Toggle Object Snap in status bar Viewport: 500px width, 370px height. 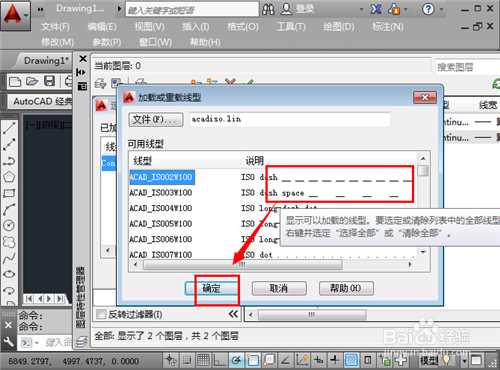(253, 360)
